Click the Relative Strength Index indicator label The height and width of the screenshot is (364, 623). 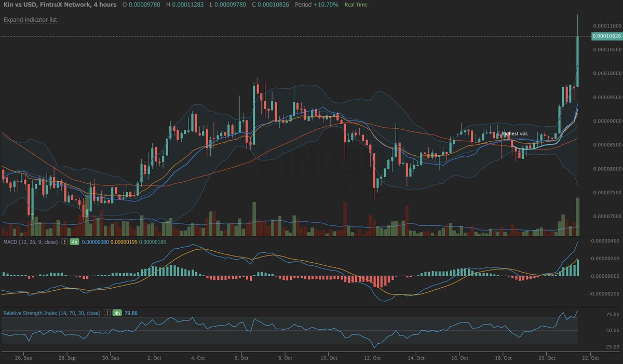tap(52, 313)
